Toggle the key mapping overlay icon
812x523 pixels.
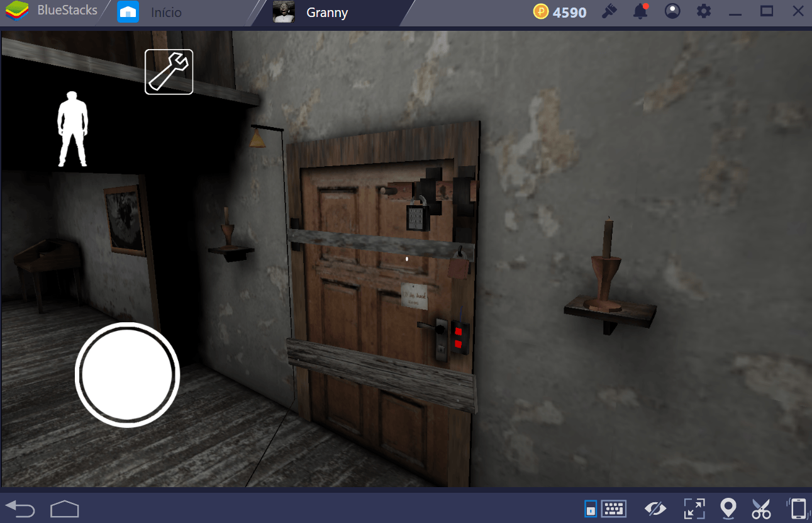pyautogui.click(x=591, y=509)
